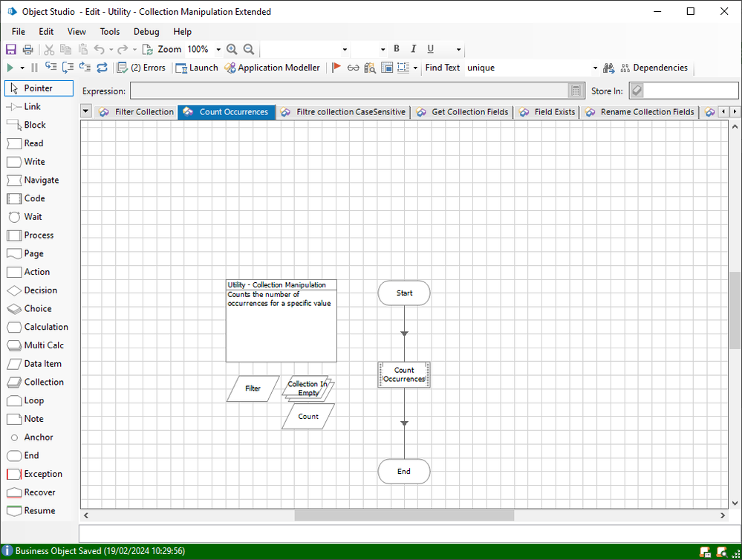Screen dimensions: 742x560
Task: Click the binoculars find icon
Action: coord(608,68)
